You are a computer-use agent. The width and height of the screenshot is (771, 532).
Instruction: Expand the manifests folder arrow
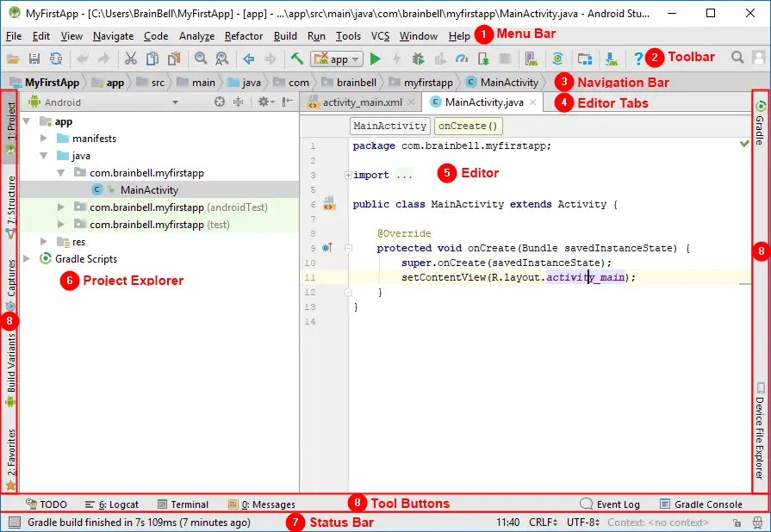tap(44, 139)
